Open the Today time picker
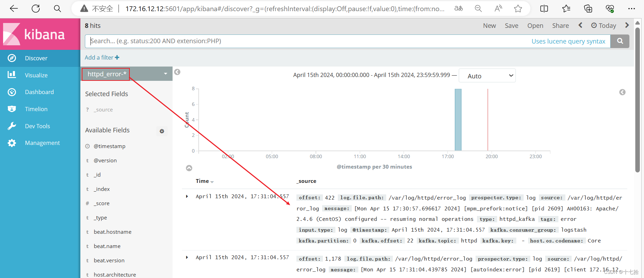The width and height of the screenshot is (644, 278). pyautogui.click(x=604, y=25)
